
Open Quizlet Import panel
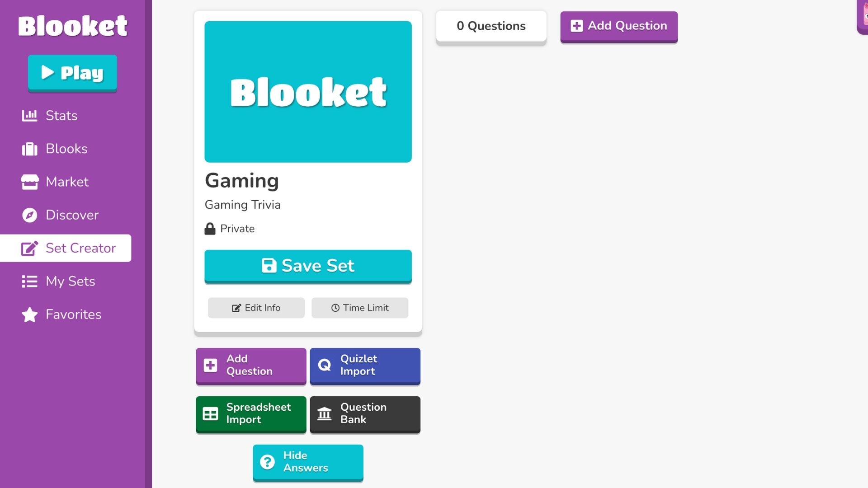coord(364,365)
